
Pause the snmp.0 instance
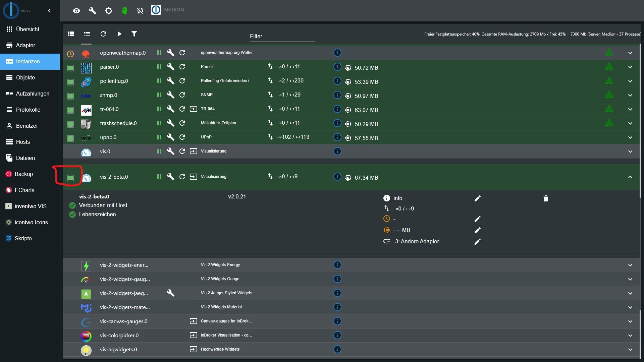(x=159, y=95)
